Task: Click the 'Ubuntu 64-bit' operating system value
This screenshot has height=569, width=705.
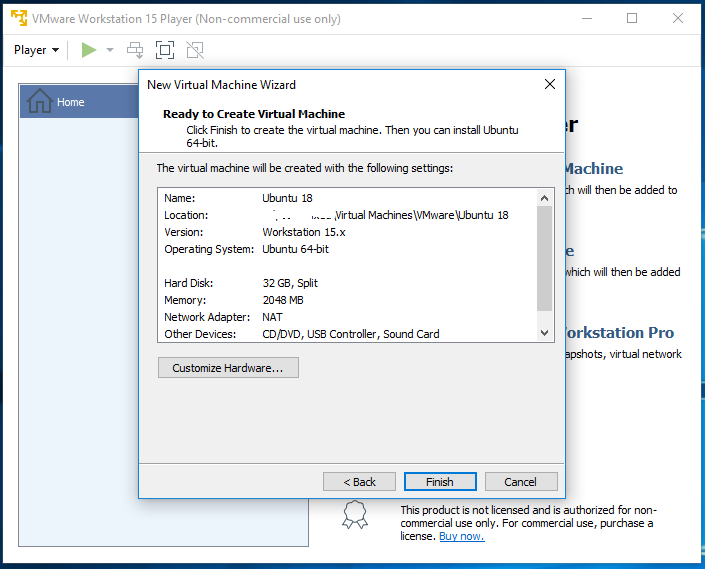Action: (x=295, y=249)
